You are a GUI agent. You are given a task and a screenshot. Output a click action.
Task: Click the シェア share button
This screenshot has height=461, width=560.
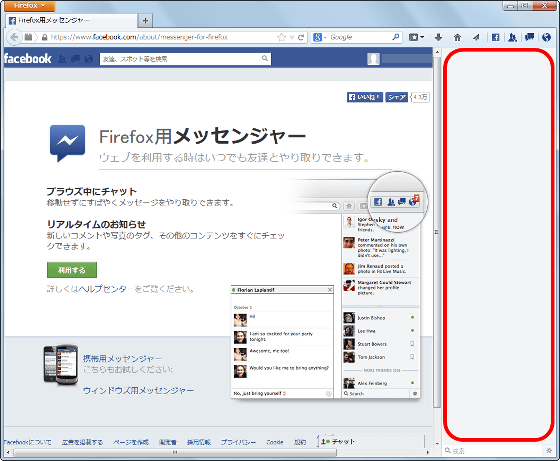[x=396, y=97]
